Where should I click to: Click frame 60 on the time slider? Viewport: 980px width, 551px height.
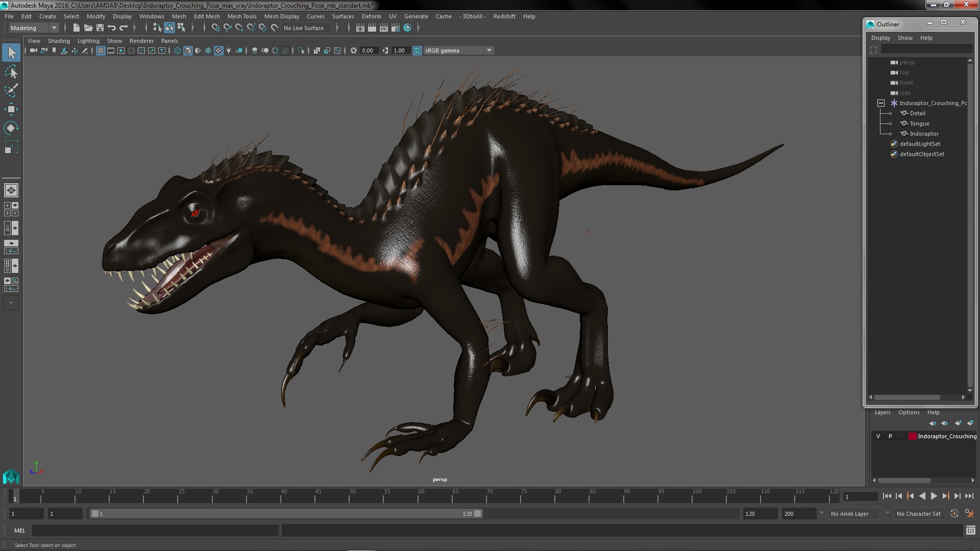pyautogui.click(x=421, y=496)
